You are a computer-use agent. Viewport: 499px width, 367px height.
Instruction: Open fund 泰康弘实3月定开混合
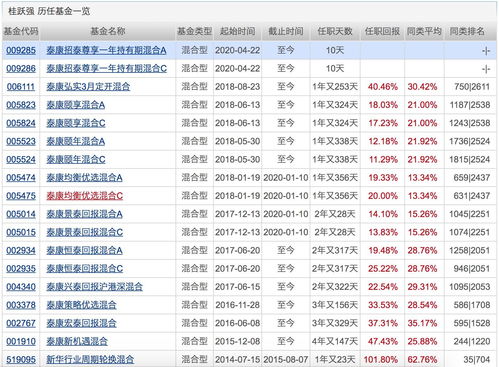coord(88,87)
